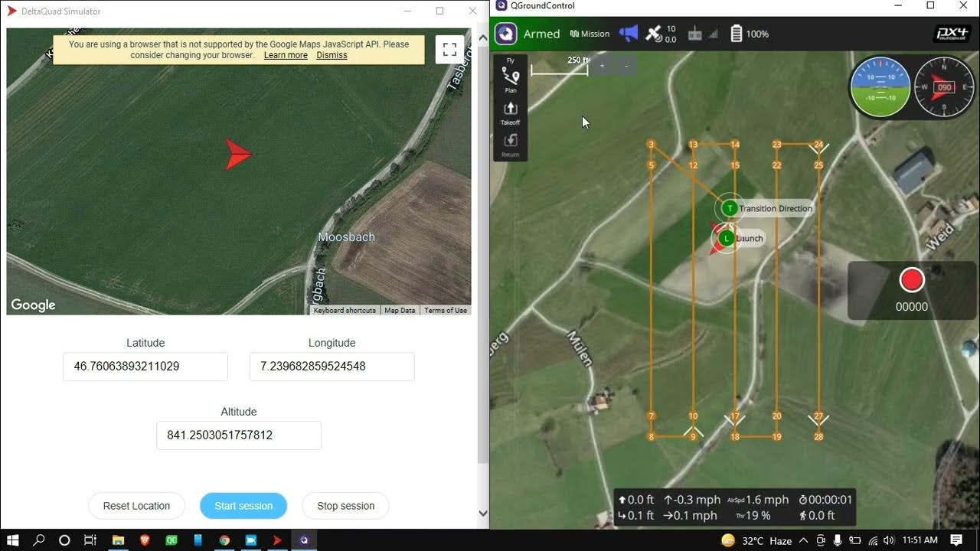Open the QGroundControl application menu icon
This screenshot has width=980, height=551.
505,34
